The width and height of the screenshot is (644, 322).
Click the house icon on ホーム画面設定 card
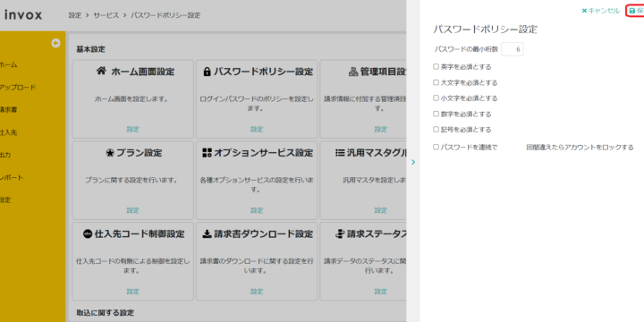(x=101, y=71)
